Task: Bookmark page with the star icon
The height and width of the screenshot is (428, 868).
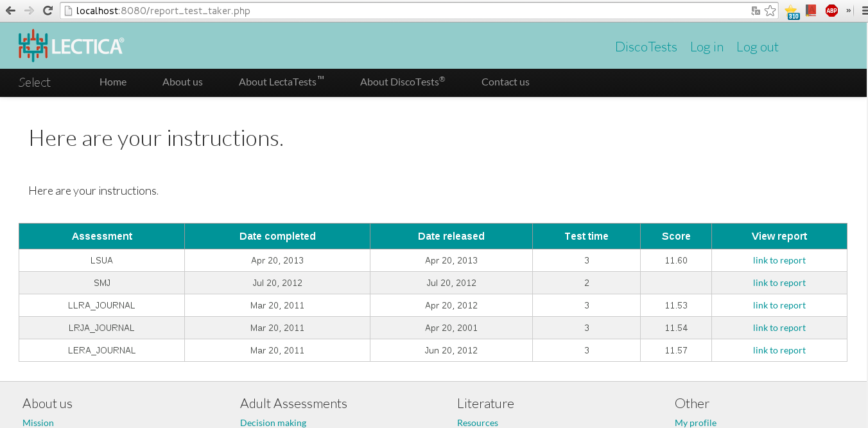Action: click(x=770, y=11)
